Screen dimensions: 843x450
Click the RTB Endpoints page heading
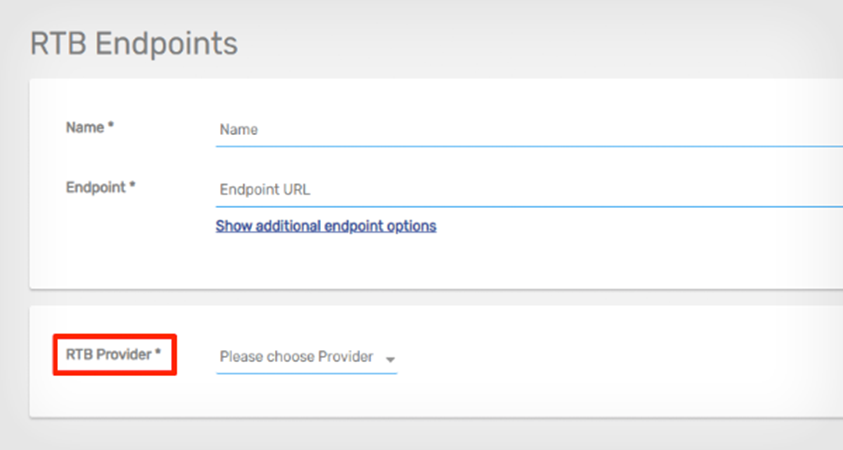pyautogui.click(x=134, y=43)
